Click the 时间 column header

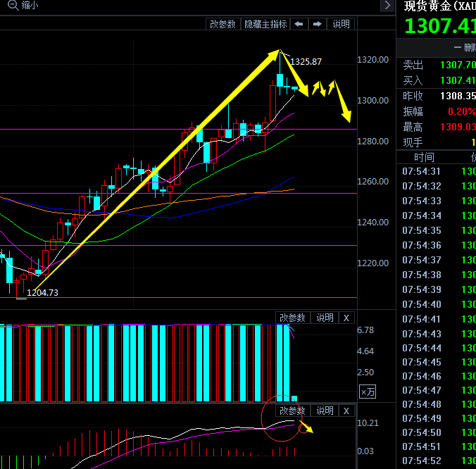[424, 157]
